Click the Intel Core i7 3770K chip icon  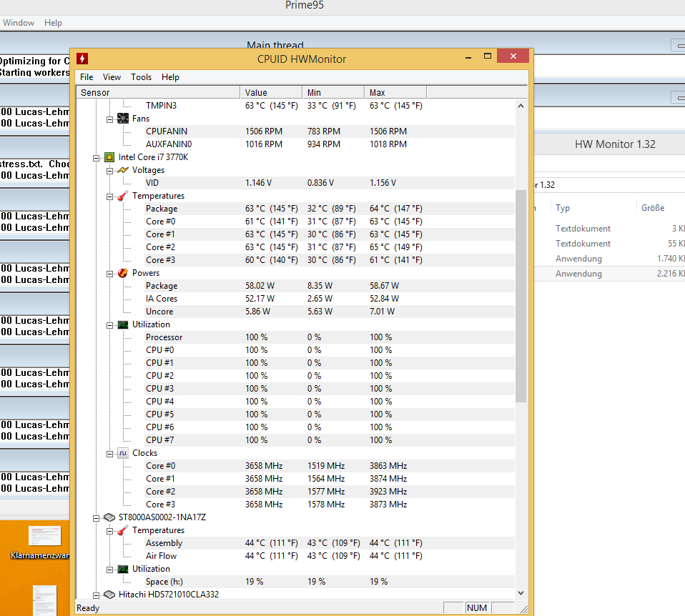coord(109,157)
